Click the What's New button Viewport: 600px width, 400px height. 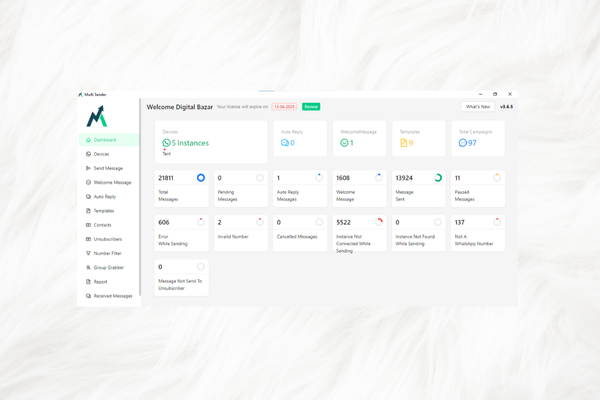coord(477,107)
